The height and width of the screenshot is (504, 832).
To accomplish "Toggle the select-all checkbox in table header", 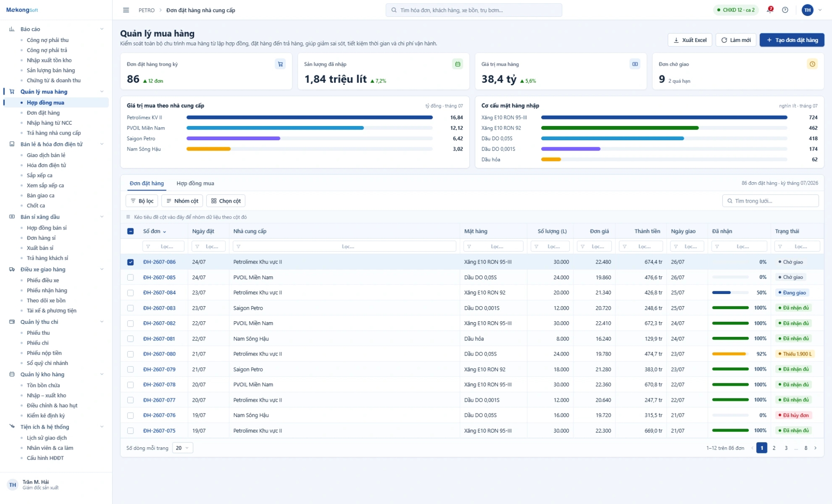I will pos(130,231).
